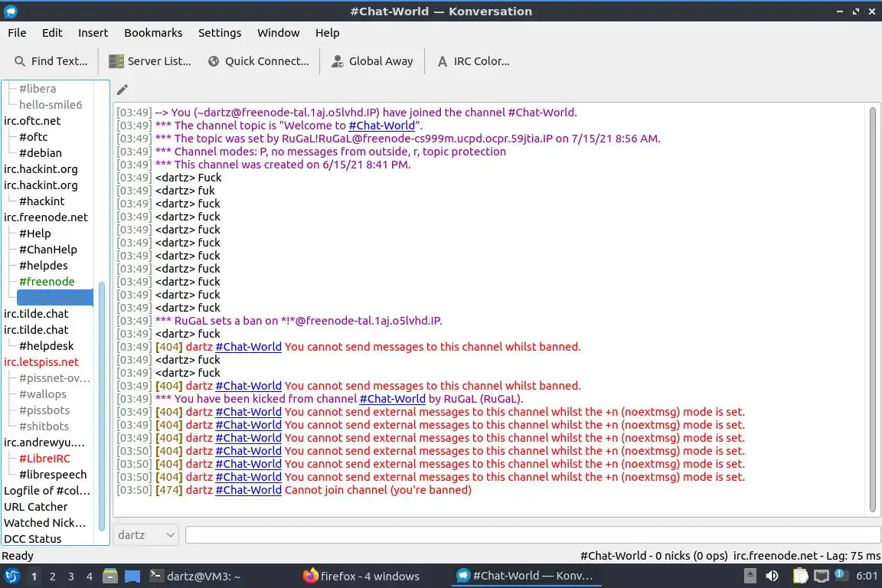Select irc.oftc.net server entry
Image resolution: width=882 pixels, height=588 pixels.
[32, 121]
